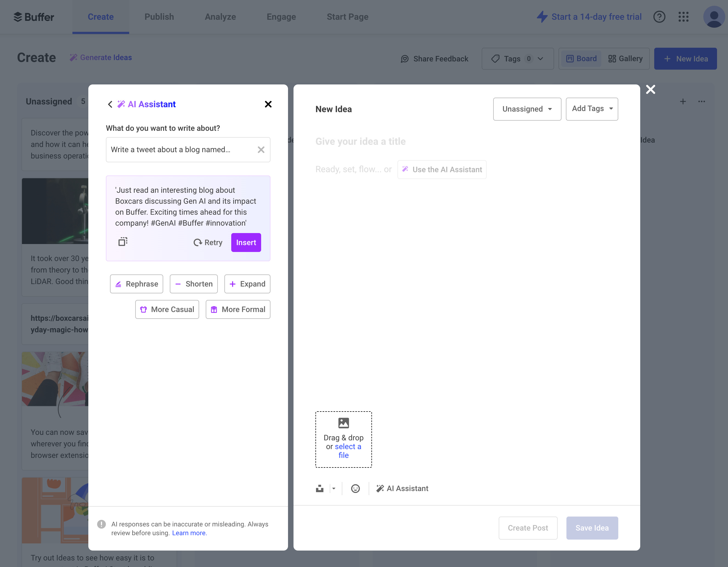Switch to the Engage tab
This screenshot has width=728, height=567.
(281, 17)
